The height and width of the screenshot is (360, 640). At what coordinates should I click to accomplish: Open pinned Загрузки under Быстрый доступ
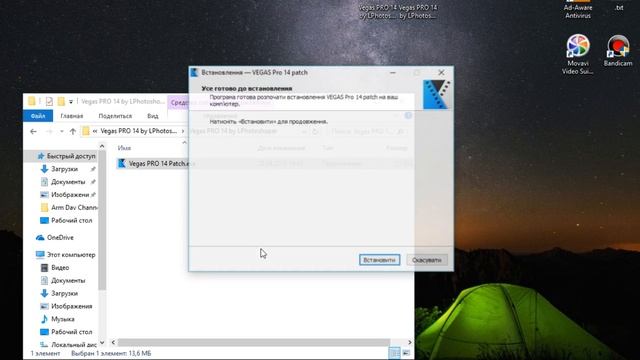64,169
